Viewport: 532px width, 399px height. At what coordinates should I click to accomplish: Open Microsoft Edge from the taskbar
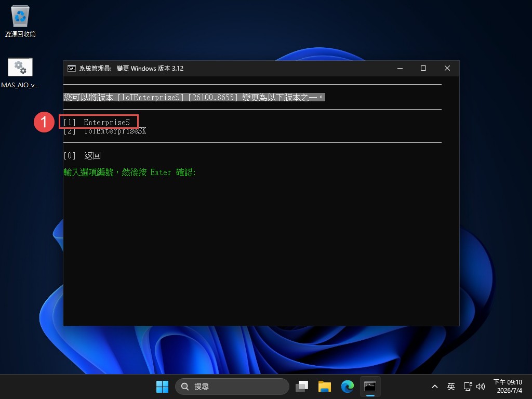[x=347, y=387]
